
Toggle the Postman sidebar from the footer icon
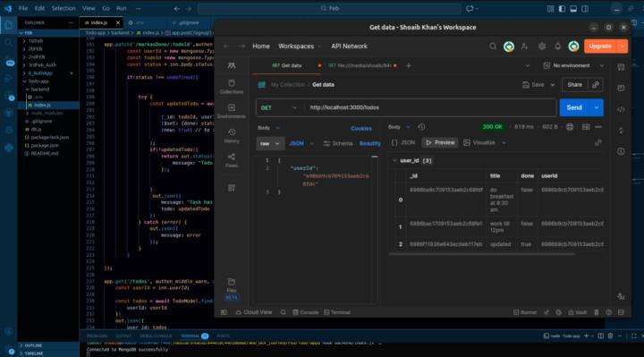point(224,312)
